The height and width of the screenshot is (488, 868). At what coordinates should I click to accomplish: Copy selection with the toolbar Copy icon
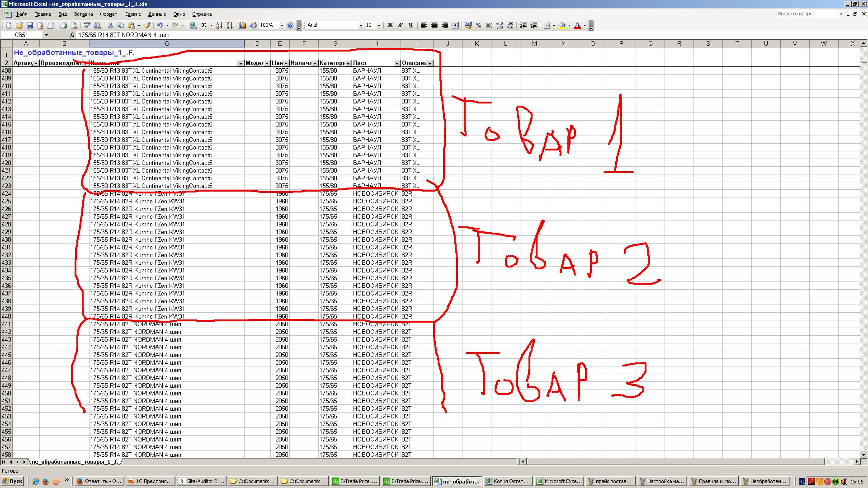[x=121, y=25]
